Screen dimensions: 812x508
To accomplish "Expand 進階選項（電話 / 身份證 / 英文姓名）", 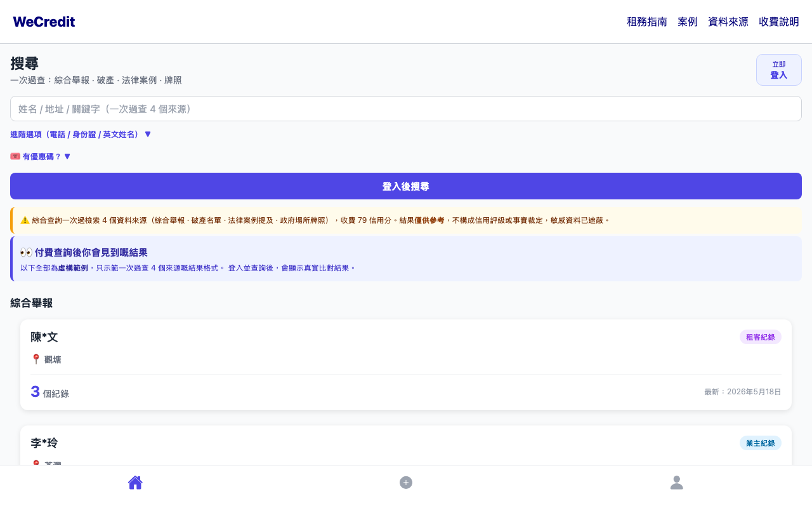I will (x=81, y=135).
